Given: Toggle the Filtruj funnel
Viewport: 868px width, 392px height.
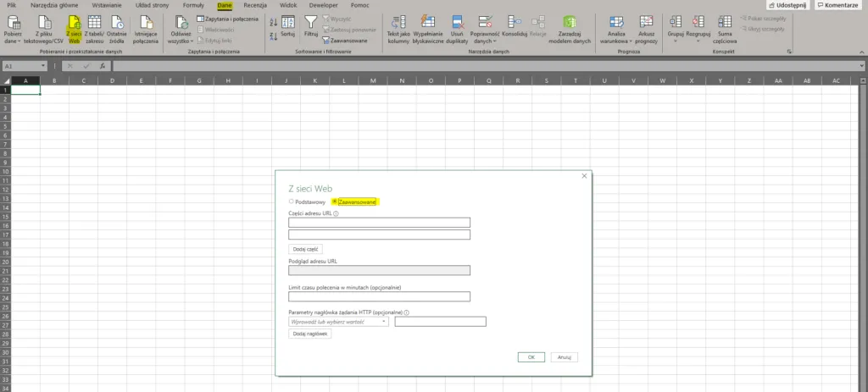Looking at the screenshot, I should click(311, 26).
